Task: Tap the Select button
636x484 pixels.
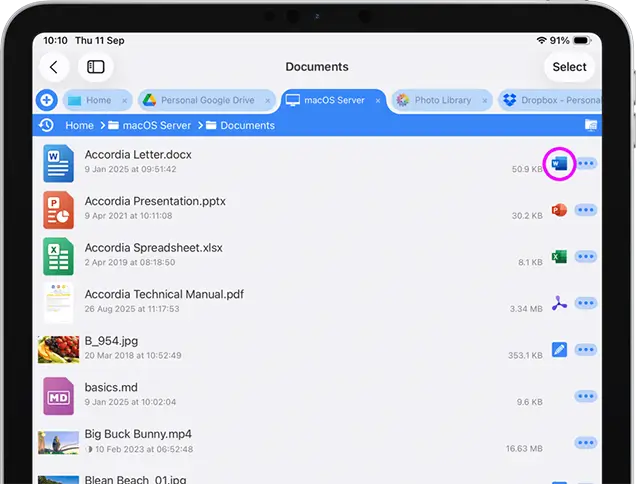Action: [569, 67]
